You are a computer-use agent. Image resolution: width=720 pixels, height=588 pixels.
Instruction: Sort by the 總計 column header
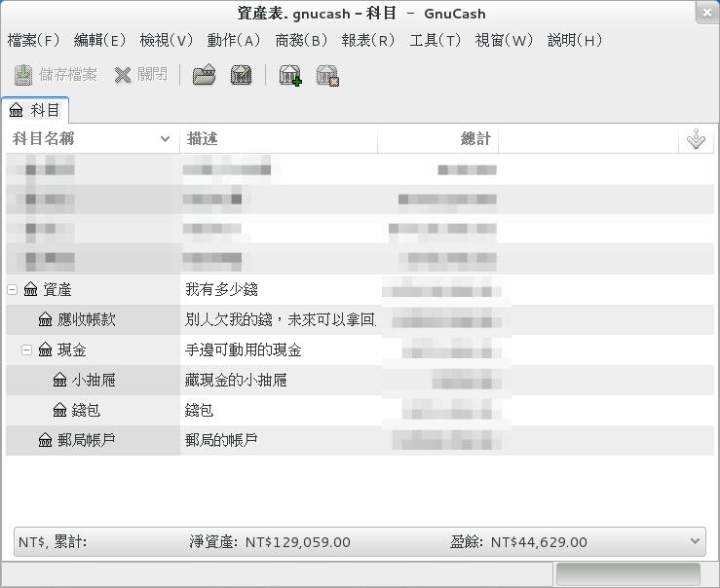pos(437,138)
